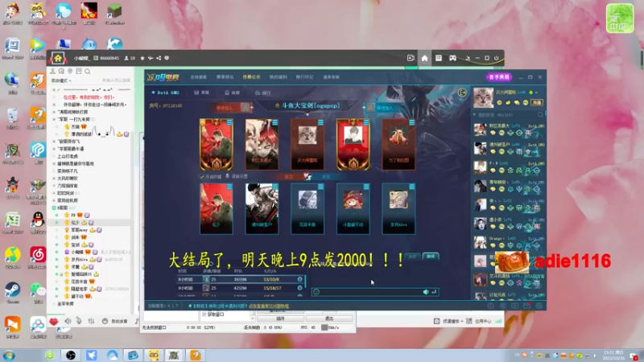Collapse the my friends list expander

(x=474, y=115)
